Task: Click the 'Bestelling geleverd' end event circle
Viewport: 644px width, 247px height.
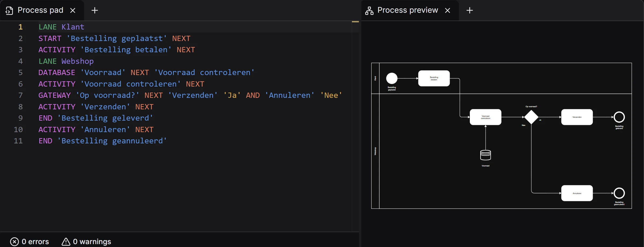Action: click(619, 117)
